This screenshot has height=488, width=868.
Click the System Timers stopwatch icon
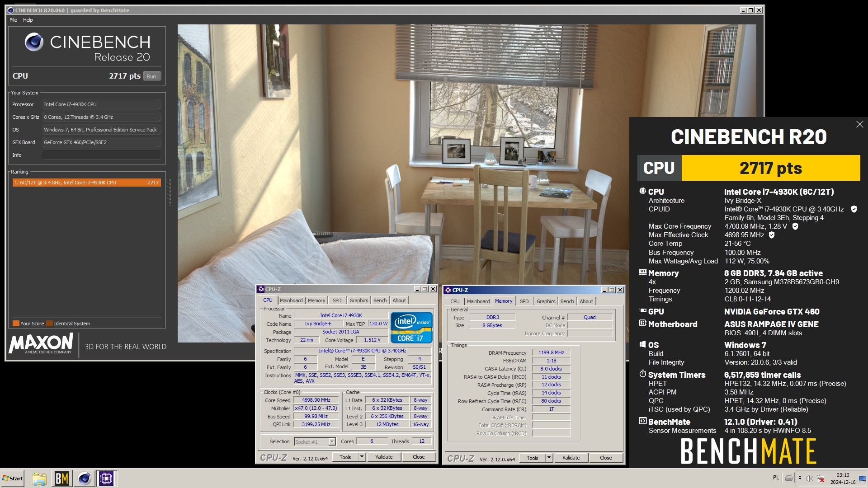coord(642,374)
